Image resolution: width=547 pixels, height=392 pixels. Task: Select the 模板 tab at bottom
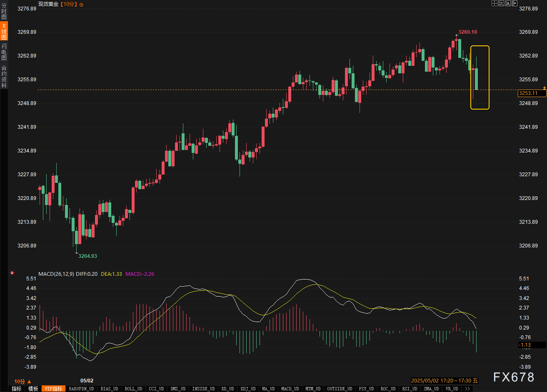coord(33,389)
